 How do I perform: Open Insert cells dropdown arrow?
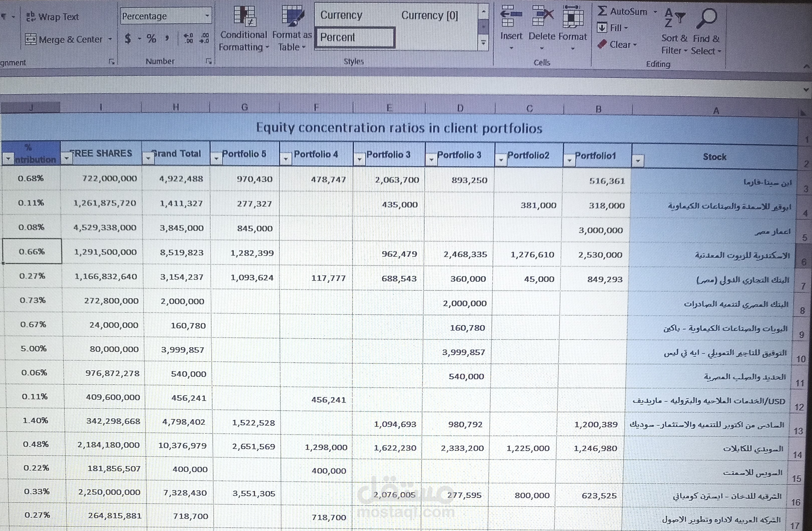point(511,48)
